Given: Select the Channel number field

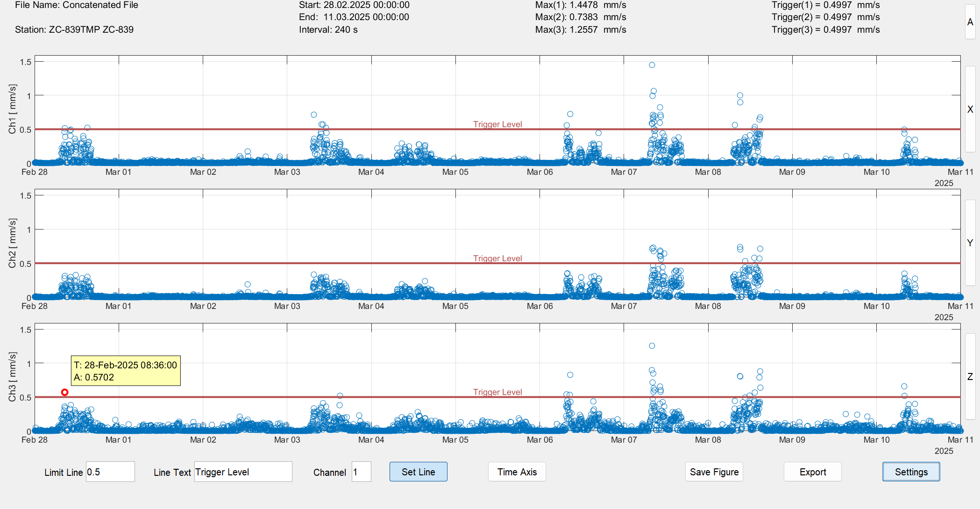Looking at the screenshot, I should (x=361, y=472).
